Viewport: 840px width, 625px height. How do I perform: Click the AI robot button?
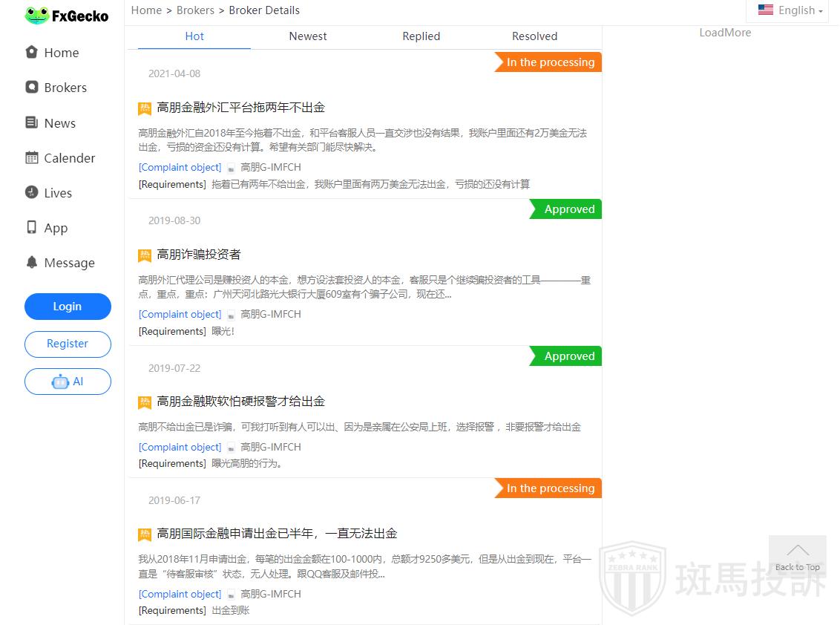(x=68, y=382)
